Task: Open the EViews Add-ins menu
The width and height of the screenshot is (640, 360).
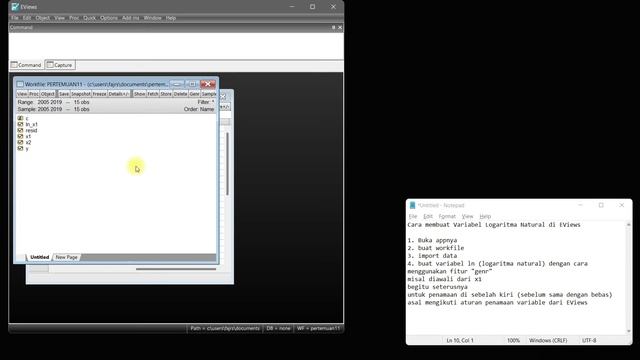Action: pyautogui.click(x=131, y=18)
